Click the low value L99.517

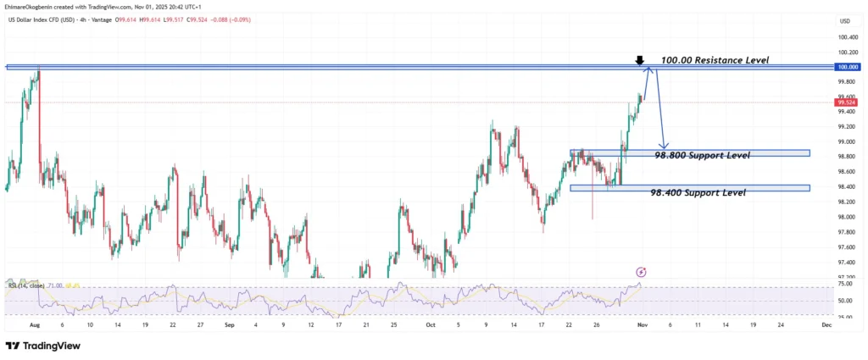173,20
